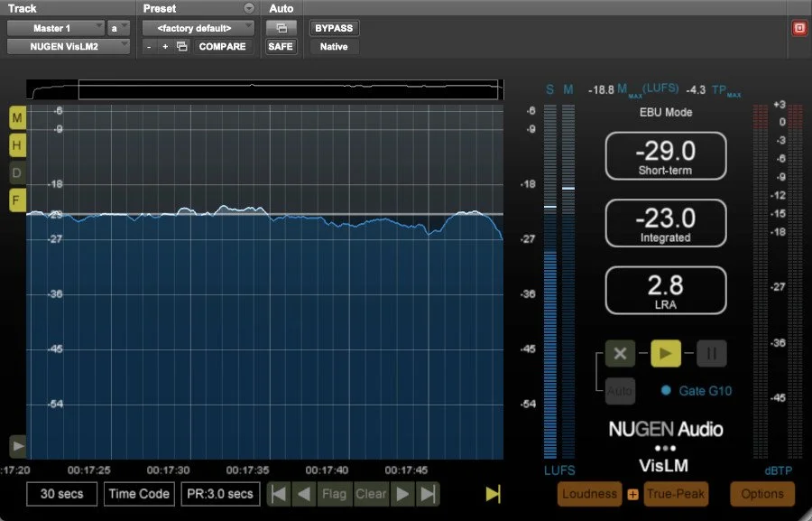Screen dimensions: 812x521
Task: Open the NUGEN VisLM2 plugin selector
Action: click(x=69, y=46)
